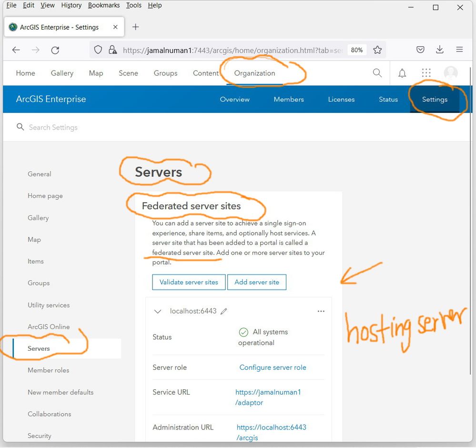Open Collaborations settings
Image resolution: width=476 pixels, height=448 pixels.
click(49, 414)
